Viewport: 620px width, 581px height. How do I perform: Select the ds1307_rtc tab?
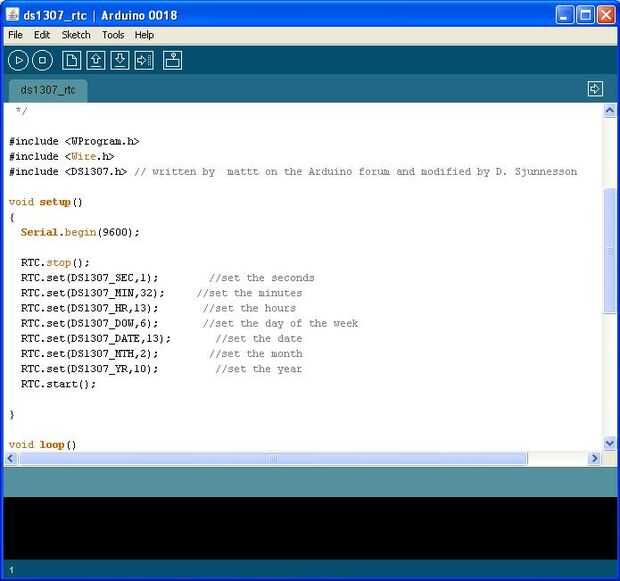pyautogui.click(x=48, y=90)
